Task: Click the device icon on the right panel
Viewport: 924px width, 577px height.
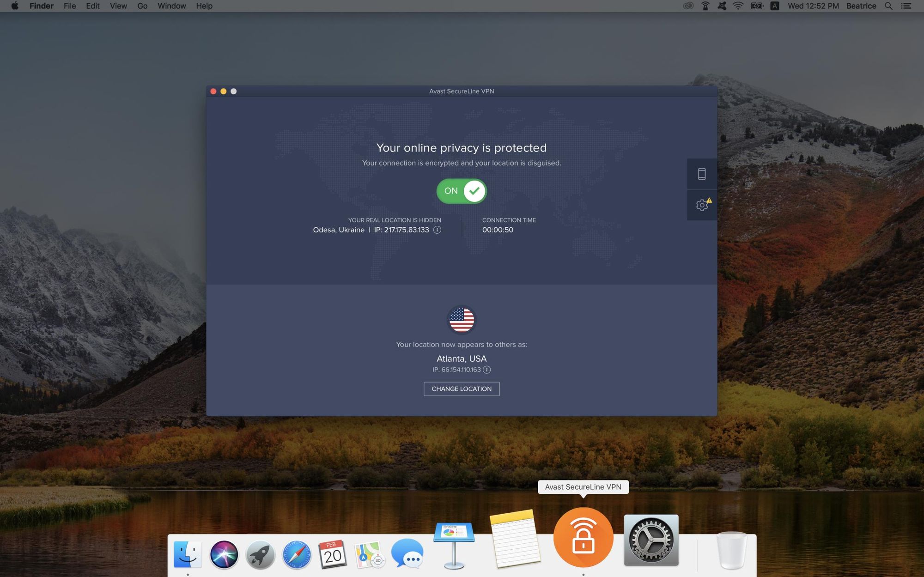Action: tap(702, 174)
